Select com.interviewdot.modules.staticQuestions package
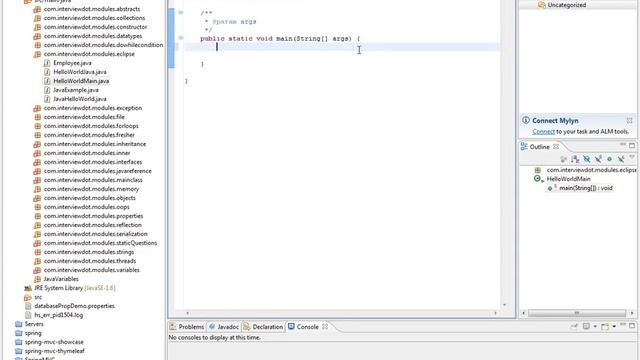The height and width of the screenshot is (360, 640). (x=100, y=243)
